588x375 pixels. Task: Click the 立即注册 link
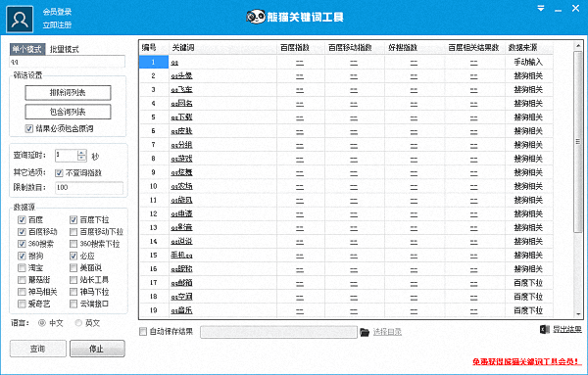click(x=57, y=25)
